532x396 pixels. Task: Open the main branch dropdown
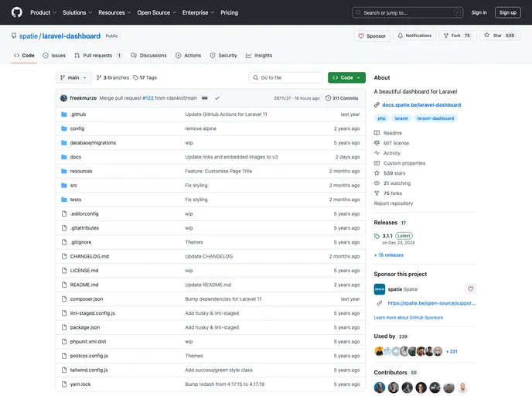73,77
